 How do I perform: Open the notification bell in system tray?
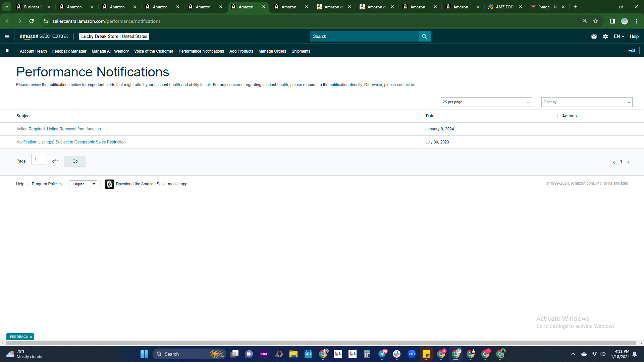635,354
